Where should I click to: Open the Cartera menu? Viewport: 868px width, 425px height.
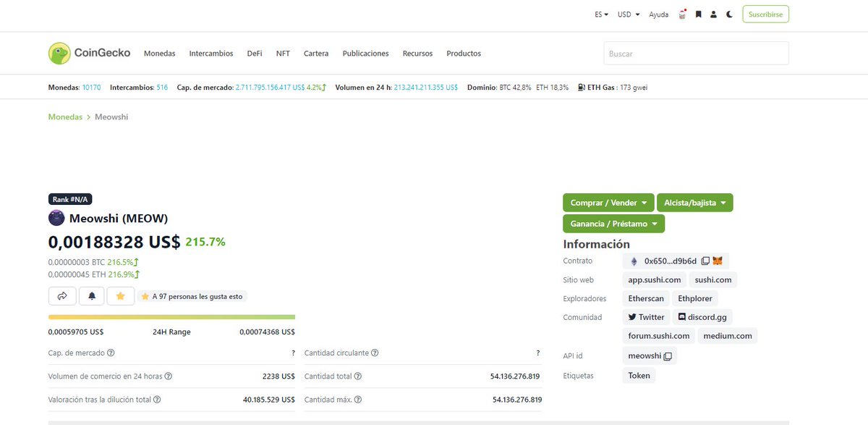(316, 54)
